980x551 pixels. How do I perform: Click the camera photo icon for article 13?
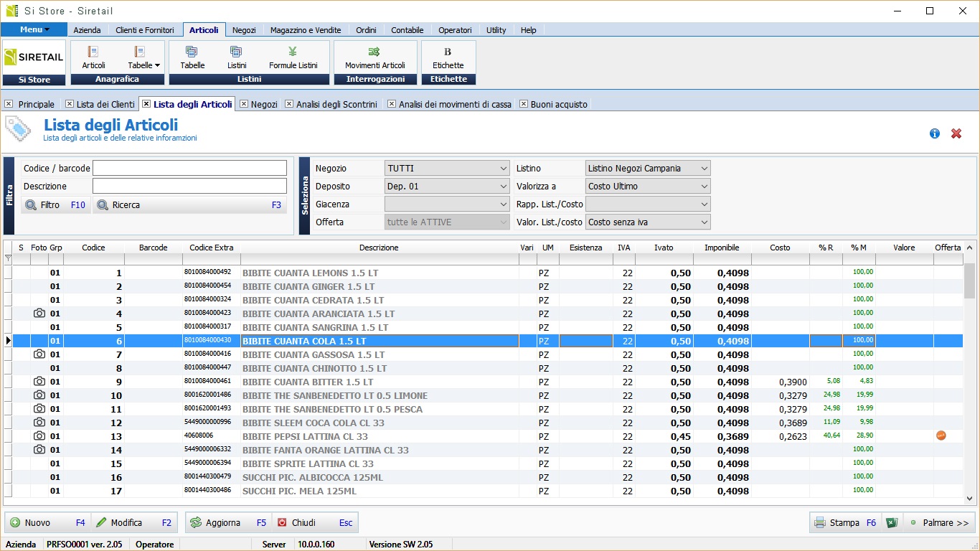point(39,436)
